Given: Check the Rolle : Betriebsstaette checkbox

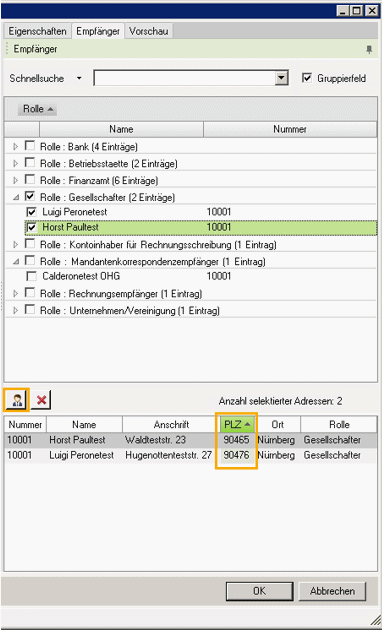Looking at the screenshot, I should [x=30, y=163].
